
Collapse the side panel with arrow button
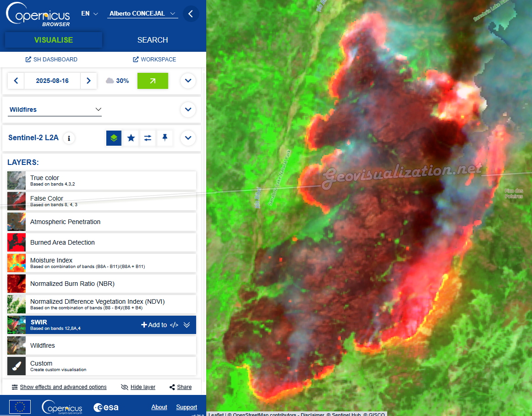191,14
